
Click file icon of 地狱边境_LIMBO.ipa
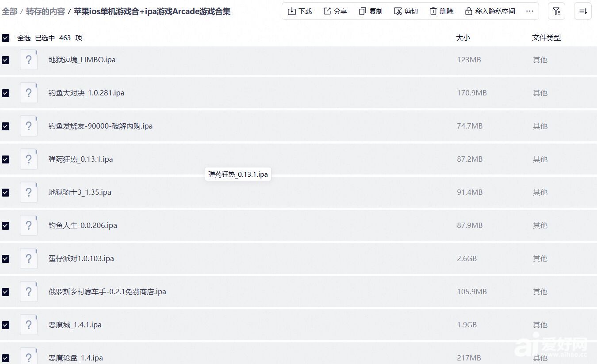(29, 60)
